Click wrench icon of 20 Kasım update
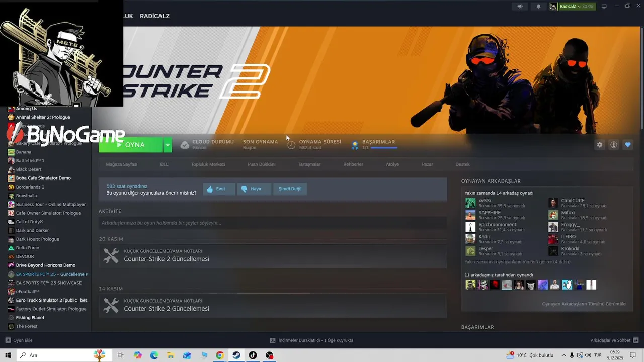Screen dimensions: 644x362 tap(111, 255)
